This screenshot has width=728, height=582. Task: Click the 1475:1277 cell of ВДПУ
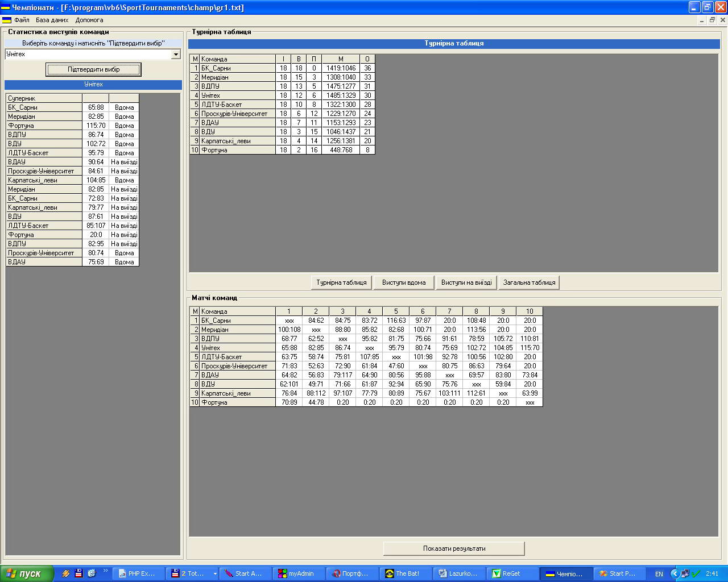[341, 86]
